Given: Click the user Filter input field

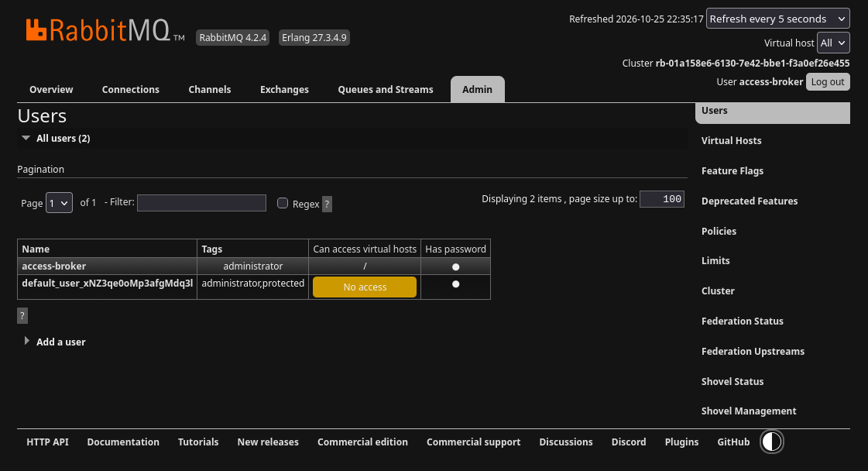Looking at the screenshot, I should (201, 203).
